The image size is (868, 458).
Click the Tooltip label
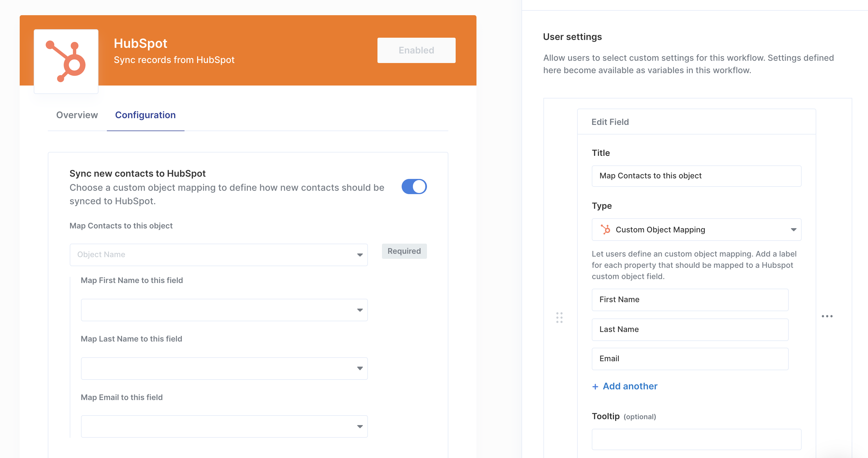[x=606, y=416]
